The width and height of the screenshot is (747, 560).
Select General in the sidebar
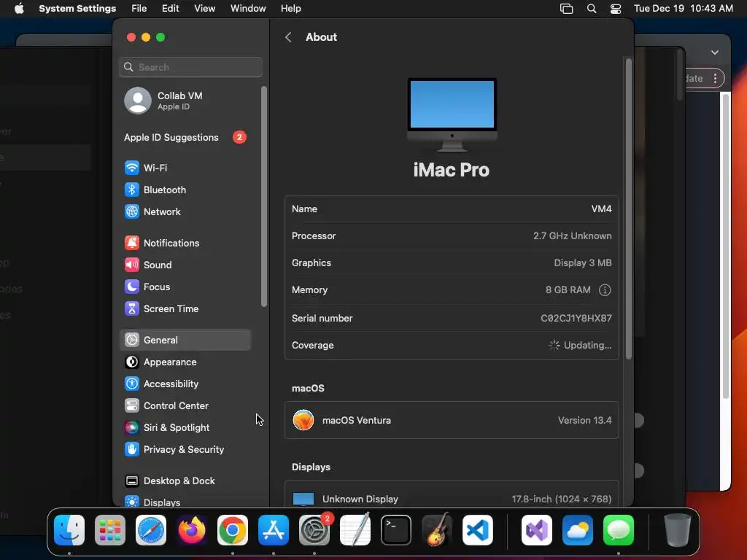(185, 340)
